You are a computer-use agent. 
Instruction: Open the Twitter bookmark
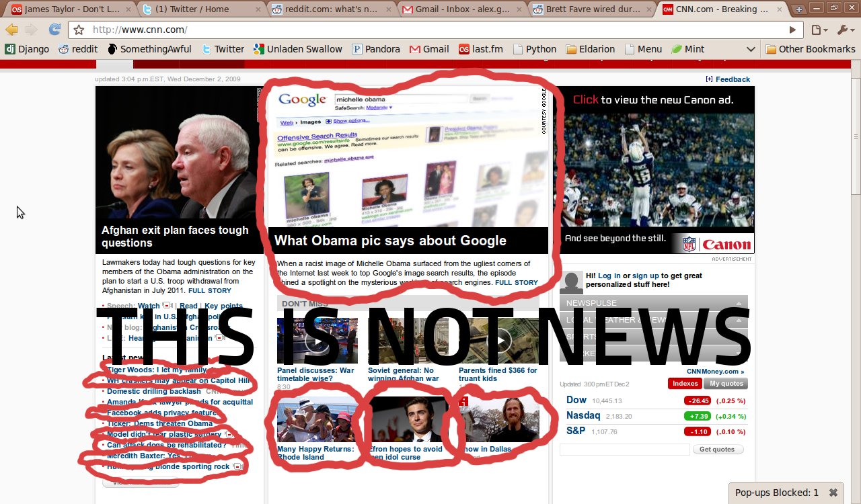pyautogui.click(x=223, y=49)
